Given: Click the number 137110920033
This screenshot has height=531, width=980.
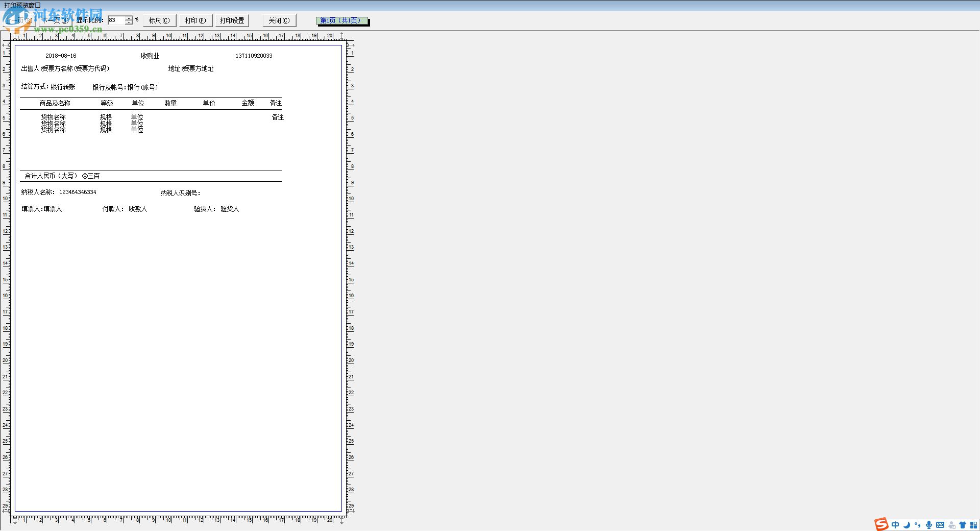Looking at the screenshot, I should click(254, 56).
